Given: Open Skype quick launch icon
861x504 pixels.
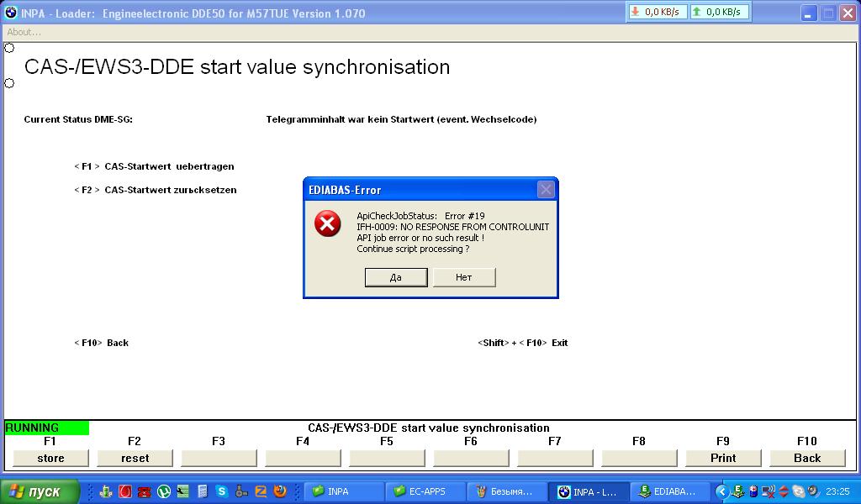Looking at the screenshot, I should 222,491.
